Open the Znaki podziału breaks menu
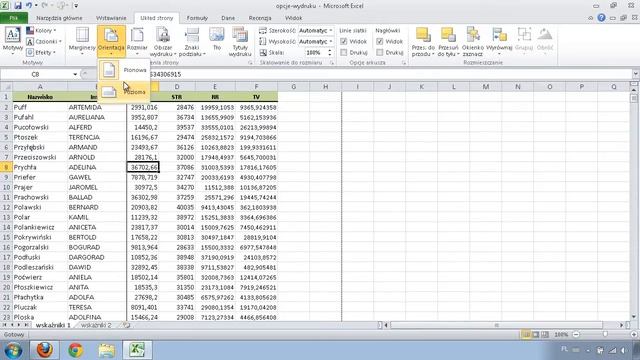Image resolution: width=640 pixels, height=360 pixels. point(192,42)
